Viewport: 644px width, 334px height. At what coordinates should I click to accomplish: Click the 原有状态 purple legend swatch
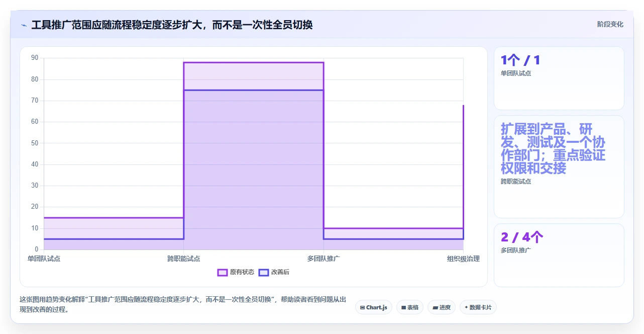223,272
